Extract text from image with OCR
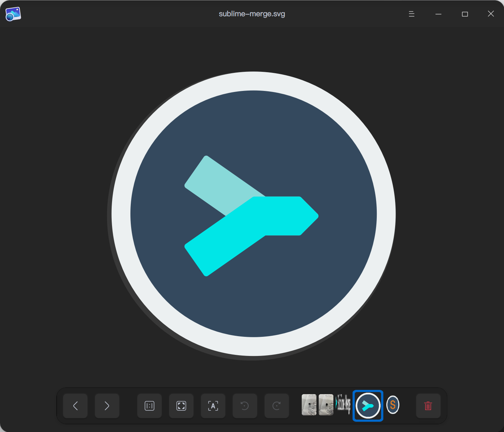Image resolution: width=504 pixels, height=432 pixels. click(213, 406)
